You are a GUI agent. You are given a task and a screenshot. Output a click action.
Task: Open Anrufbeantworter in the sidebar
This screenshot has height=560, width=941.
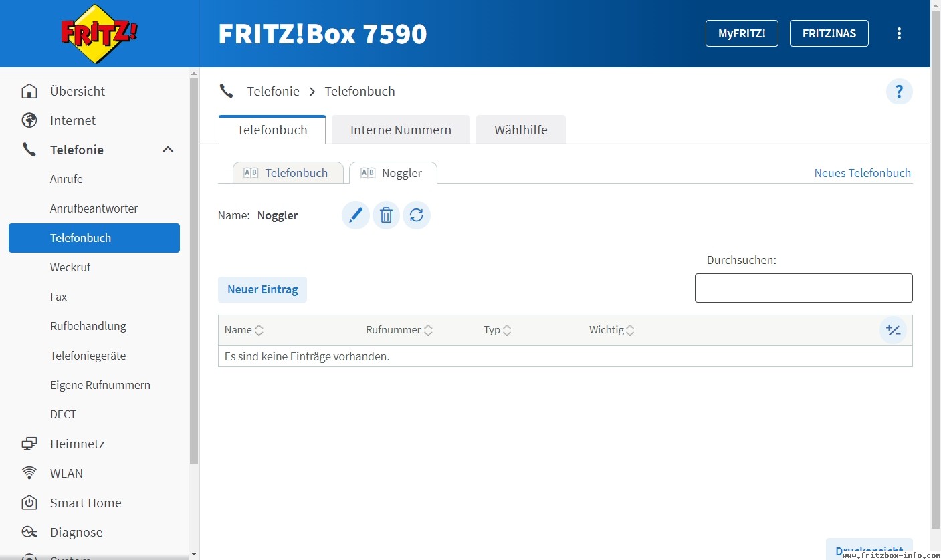[x=94, y=208]
